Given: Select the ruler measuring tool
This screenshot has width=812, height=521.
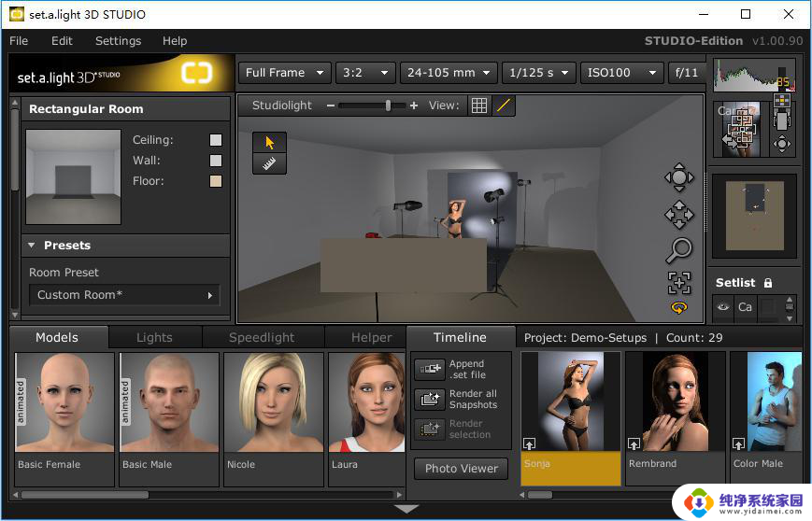Looking at the screenshot, I should click(269, 163).
